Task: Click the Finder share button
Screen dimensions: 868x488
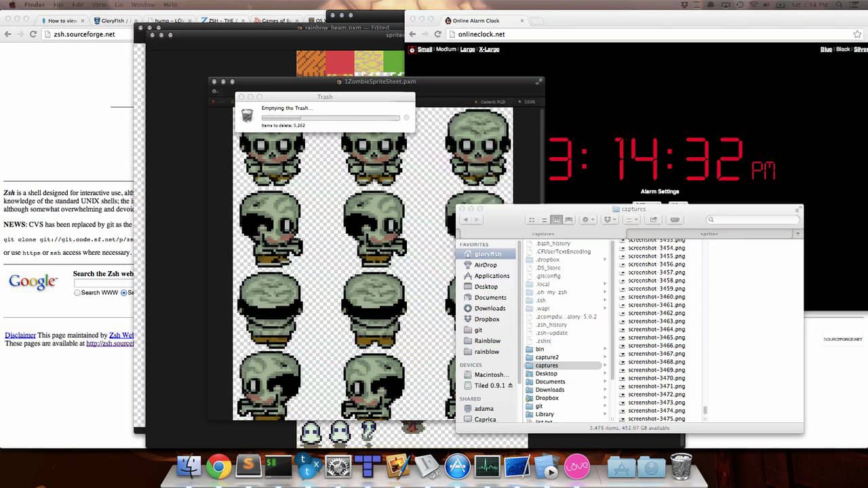Action: tap(654, 220)
